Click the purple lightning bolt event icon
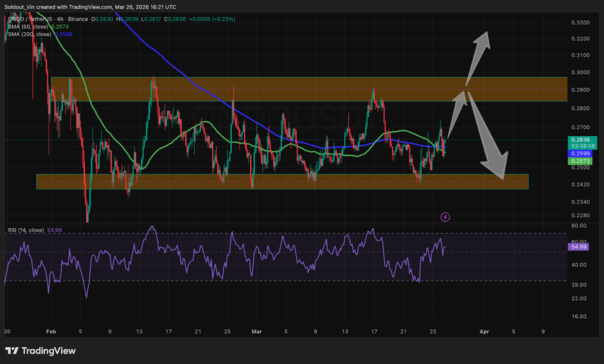The height and width of the screenshot is (364, 604). (445, 217)
